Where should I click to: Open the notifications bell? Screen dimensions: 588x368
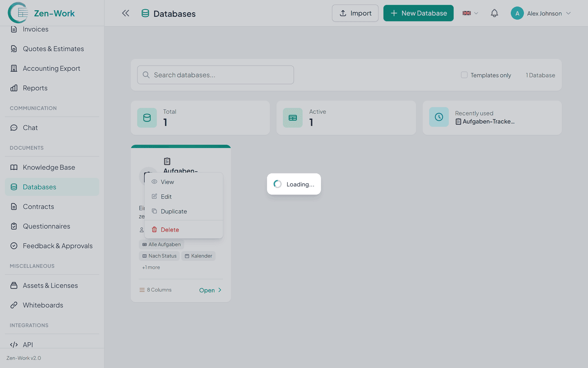tap(494, 13)
